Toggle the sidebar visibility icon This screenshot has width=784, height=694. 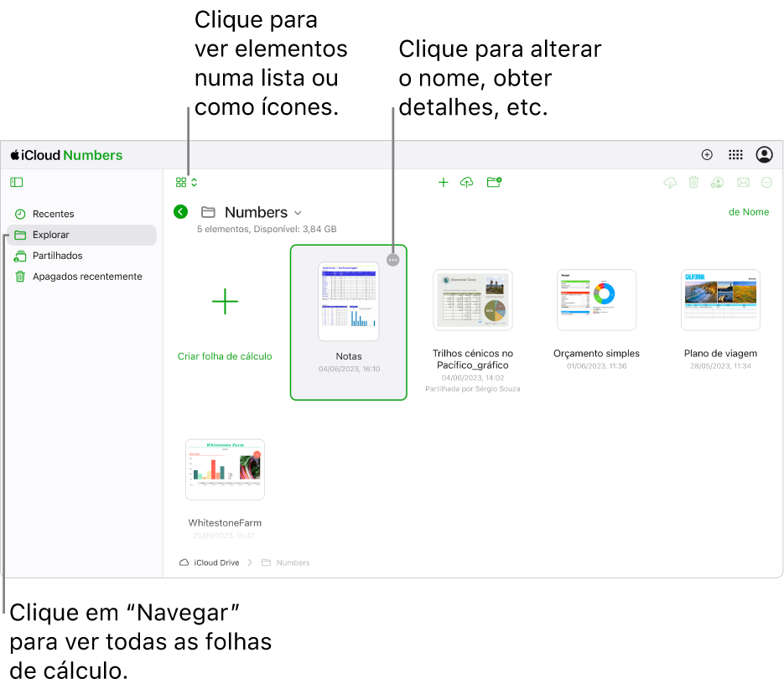tap(17, 183)
